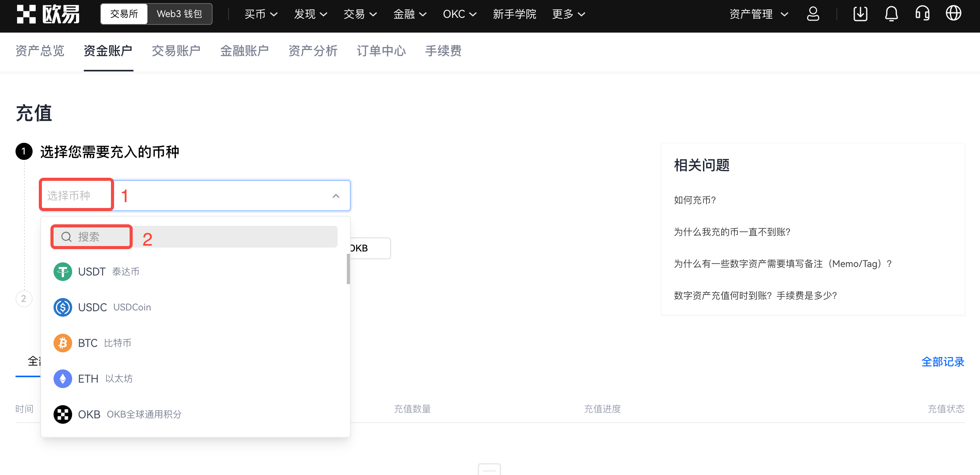This screenshot has width=980, height=475.
Task: Switch to Web3 钱包 mode
Action: click(179, 14)
